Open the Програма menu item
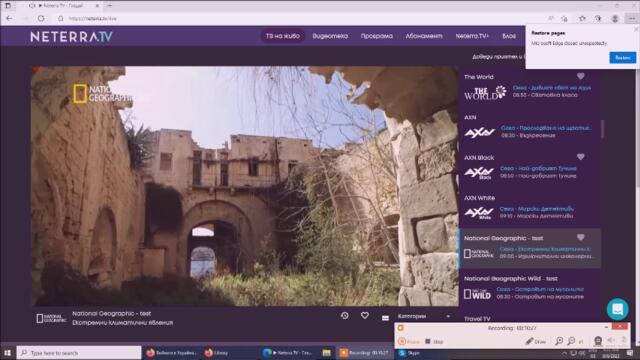This screenshot has height=360, width=640. tap(376, 36)
